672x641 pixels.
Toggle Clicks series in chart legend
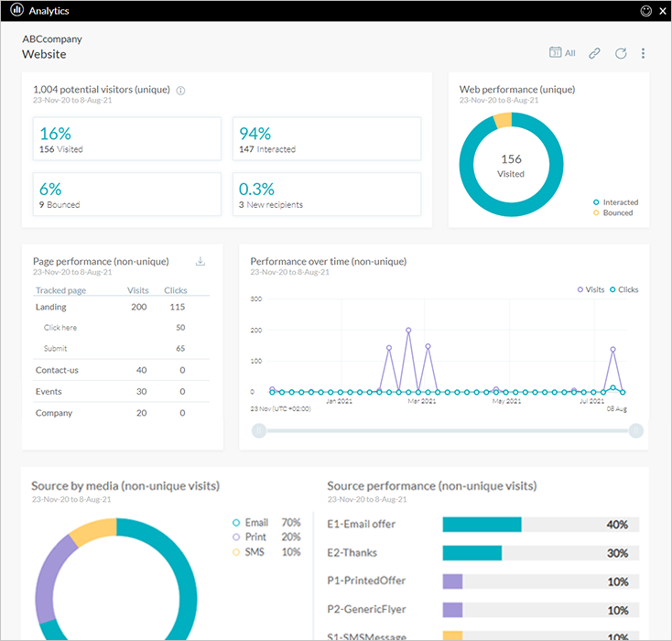point(624,290)
